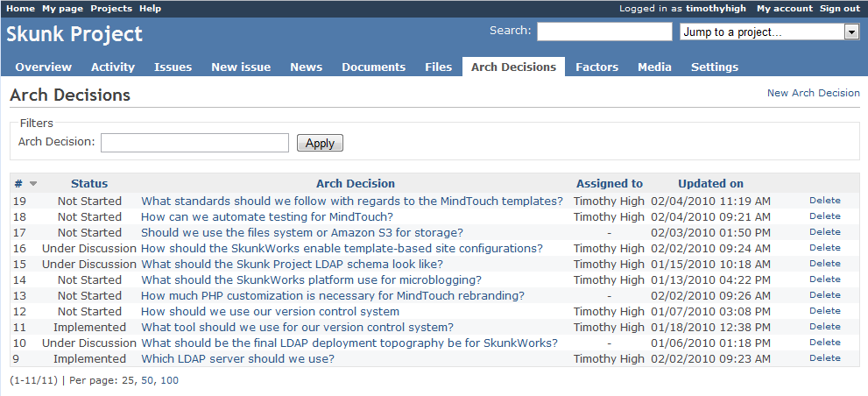Click the Arch Decision filter text box
Viewport: 868px width, 396px height.
click(x=194, y=142)
